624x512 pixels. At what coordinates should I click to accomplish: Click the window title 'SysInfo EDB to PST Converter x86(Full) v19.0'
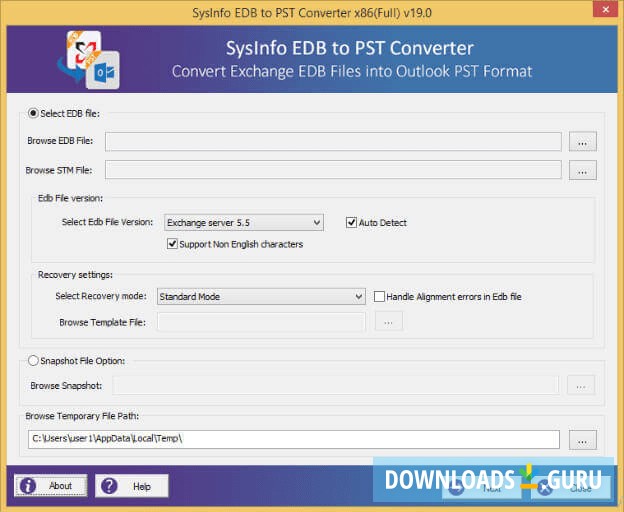(312, 13)
